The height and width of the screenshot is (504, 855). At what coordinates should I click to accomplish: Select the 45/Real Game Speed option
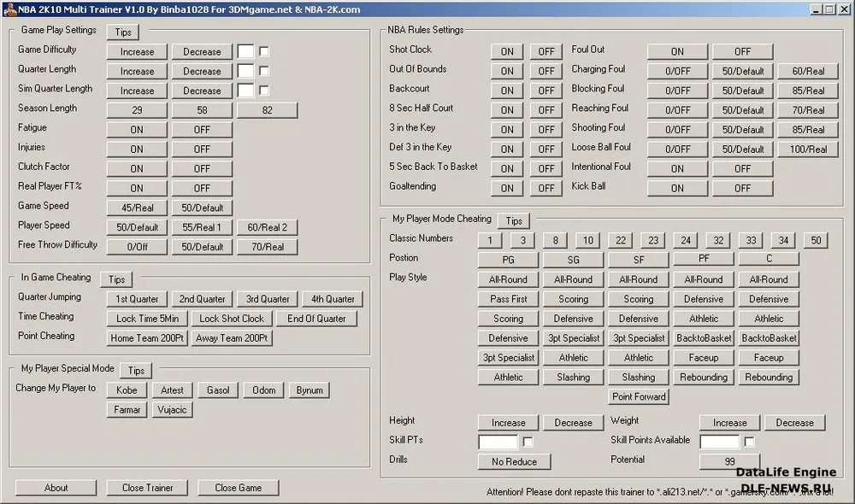tap(137, 208)
